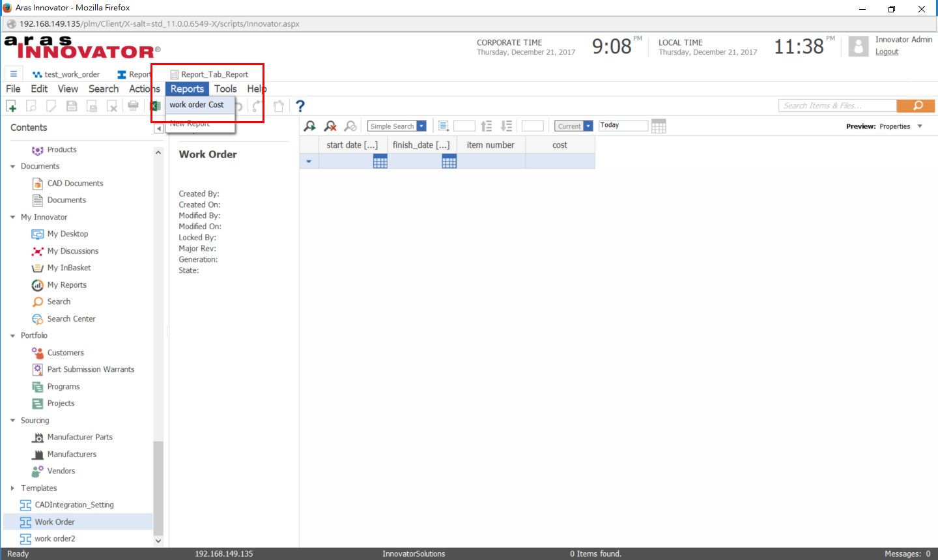The image size is (938, 560).
Task: Click the Stop search icon
Action: [x=350, y=126]
